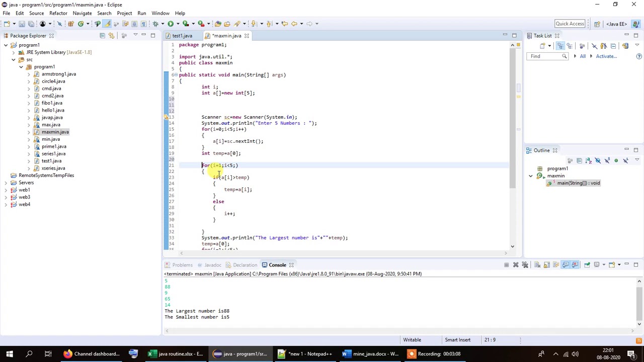This screenshot has width=644, height=362.
Task: Collapse maxmin class in Outline view
Action: click(530, 176)
